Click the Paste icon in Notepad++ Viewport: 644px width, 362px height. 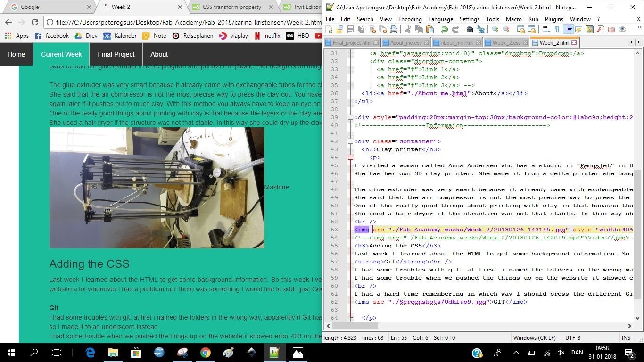429,29
